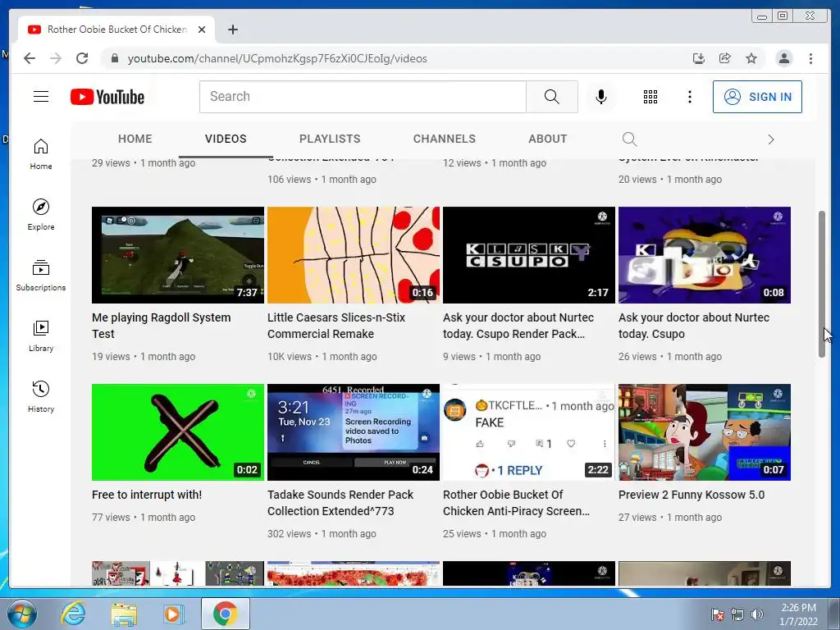Click '10K views' under Little Caesars video
Viewport: 840px width, 630px height.
coord(290,357)
